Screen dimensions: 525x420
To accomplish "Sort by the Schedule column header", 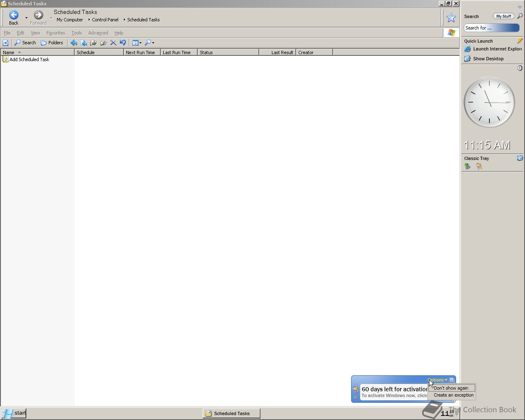I will 99,52.
